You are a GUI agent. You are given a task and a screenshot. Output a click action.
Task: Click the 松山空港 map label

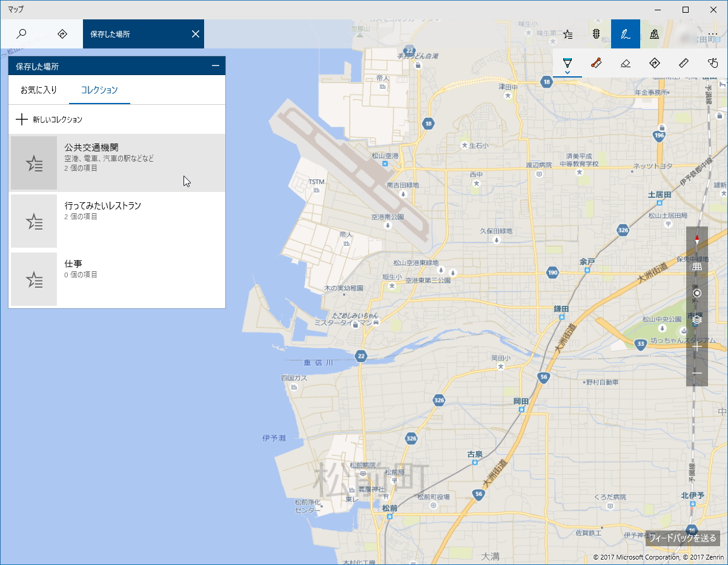pos(385,156)
